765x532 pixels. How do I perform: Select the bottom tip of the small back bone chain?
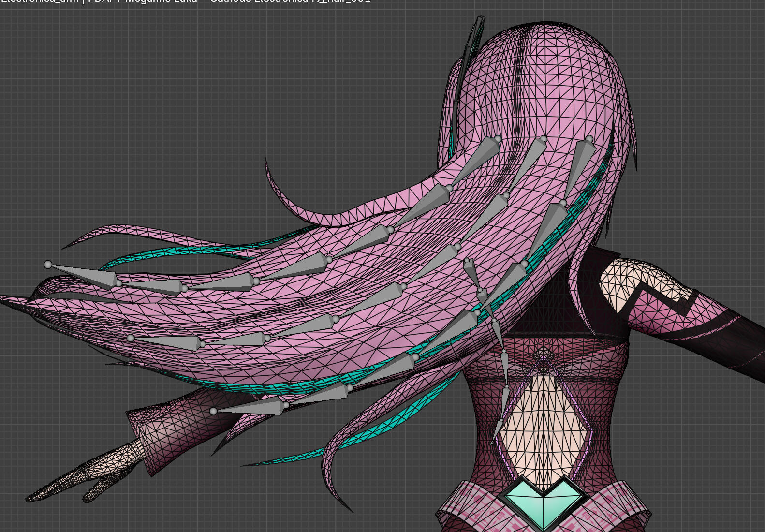click(492, 443)
